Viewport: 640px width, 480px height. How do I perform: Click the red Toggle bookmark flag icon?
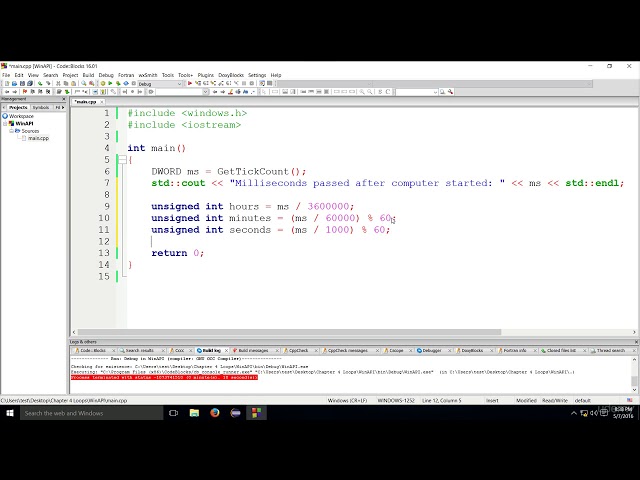(x=25, y=92)
